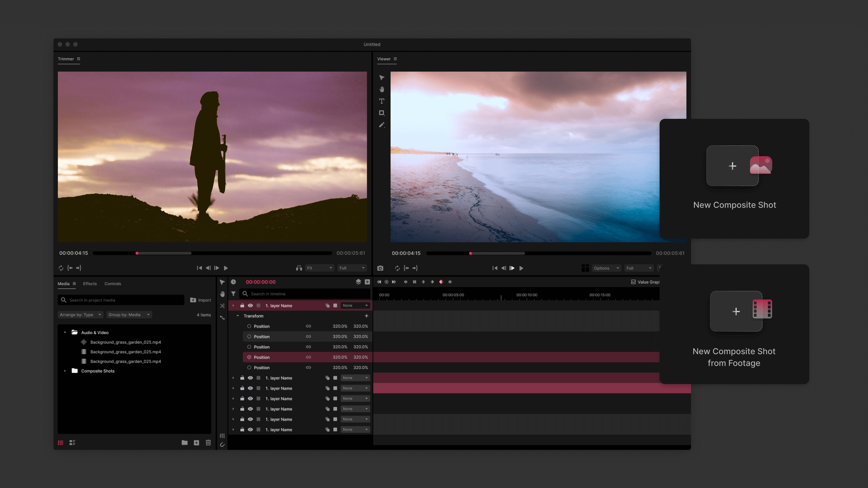Click the add plus icon in Media panel footer
This screenshot has width=868, height=488.
[196, 443]
